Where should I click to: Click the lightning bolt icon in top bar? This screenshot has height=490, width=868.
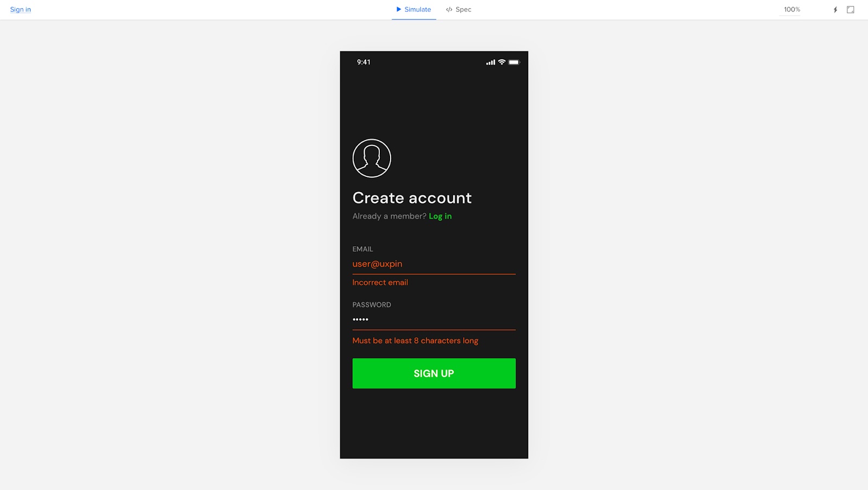pos(835,10)
